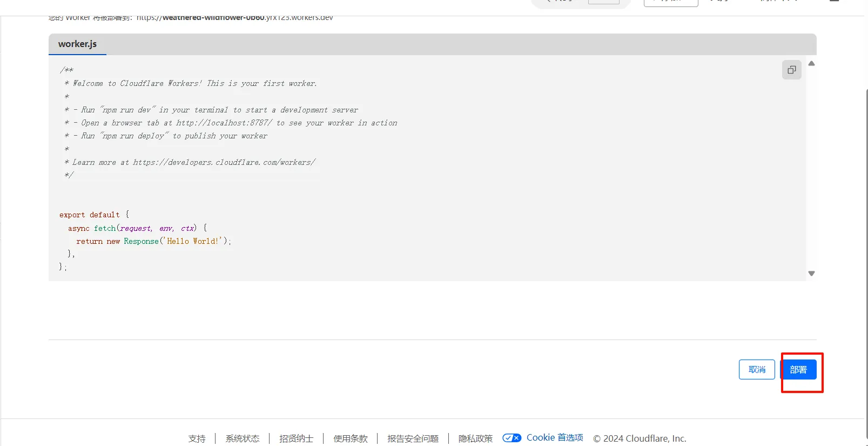Click the code panel scroll-down arrow
The image size is (868, 446).
[x=811, y=274]
